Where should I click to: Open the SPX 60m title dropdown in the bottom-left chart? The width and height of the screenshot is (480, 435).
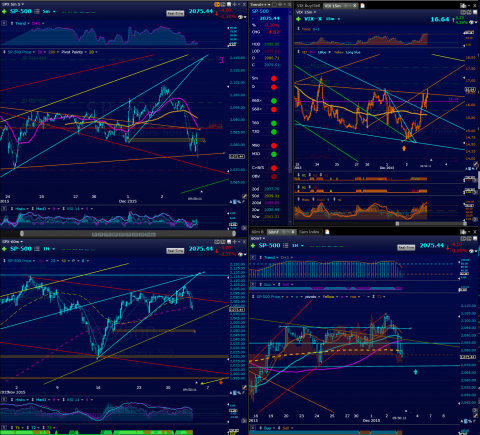[x=12, y=241]
